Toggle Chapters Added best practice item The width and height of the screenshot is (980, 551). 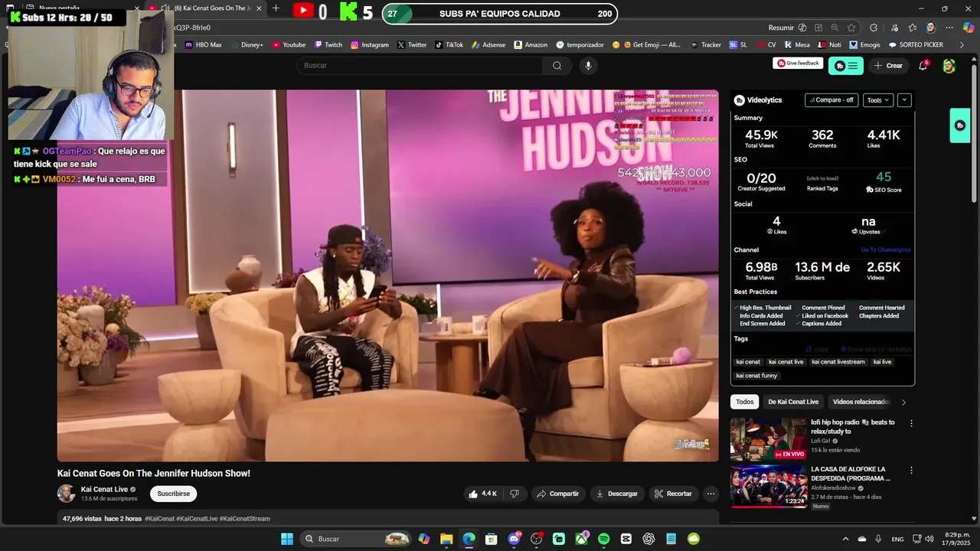(876, 316)
